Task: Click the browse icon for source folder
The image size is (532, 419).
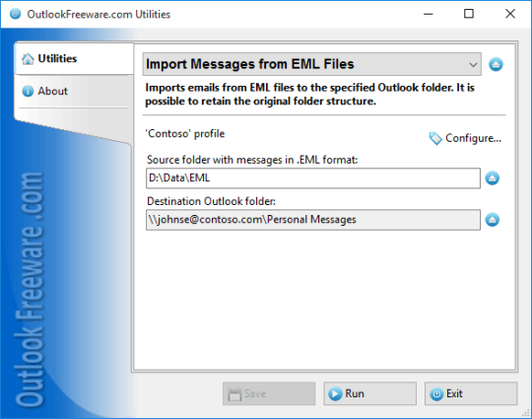Action: click(x=492, y=178)
